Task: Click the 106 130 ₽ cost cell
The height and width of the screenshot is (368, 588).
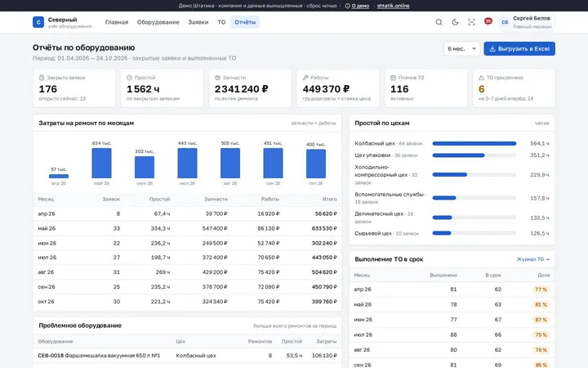Action: (324, 355)
